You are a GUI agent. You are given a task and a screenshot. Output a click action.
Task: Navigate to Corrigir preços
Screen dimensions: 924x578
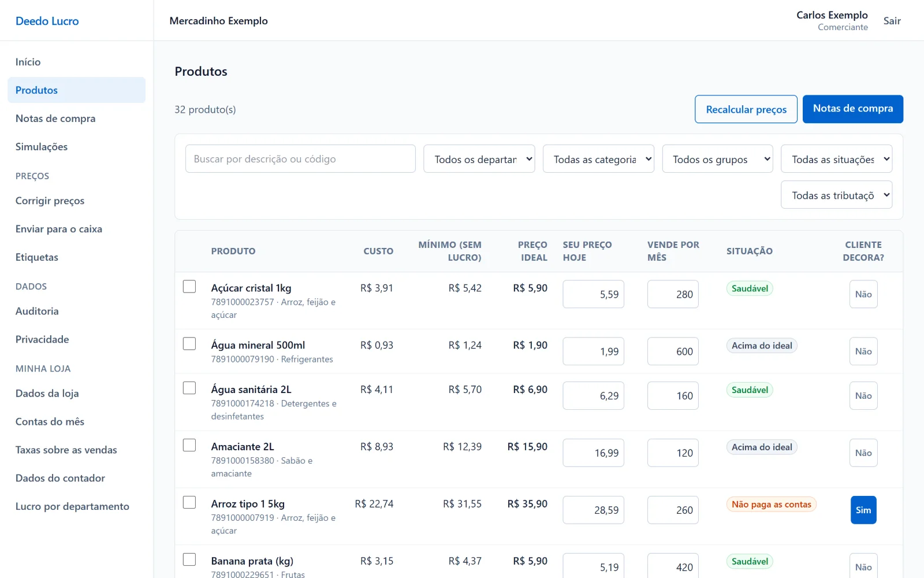[76, 201]
